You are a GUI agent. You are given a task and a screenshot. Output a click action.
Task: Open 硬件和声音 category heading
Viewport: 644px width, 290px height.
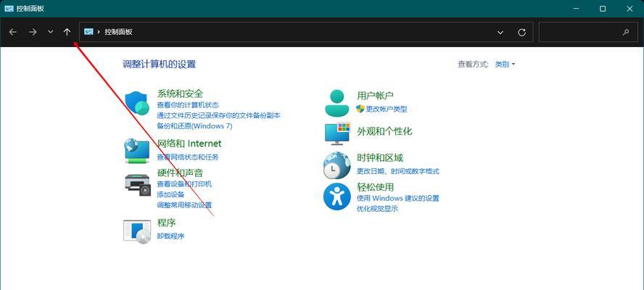pos(180,173)
